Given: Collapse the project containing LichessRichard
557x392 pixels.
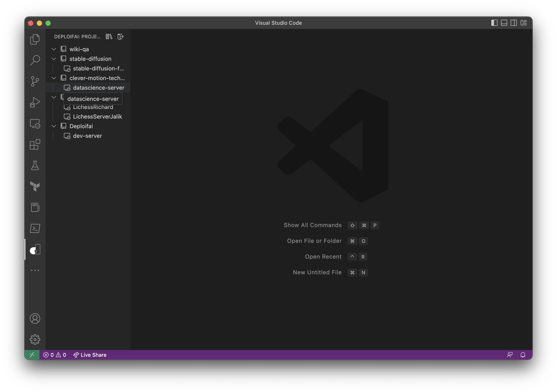Looking at the screenshot, I should pos(54,97).
